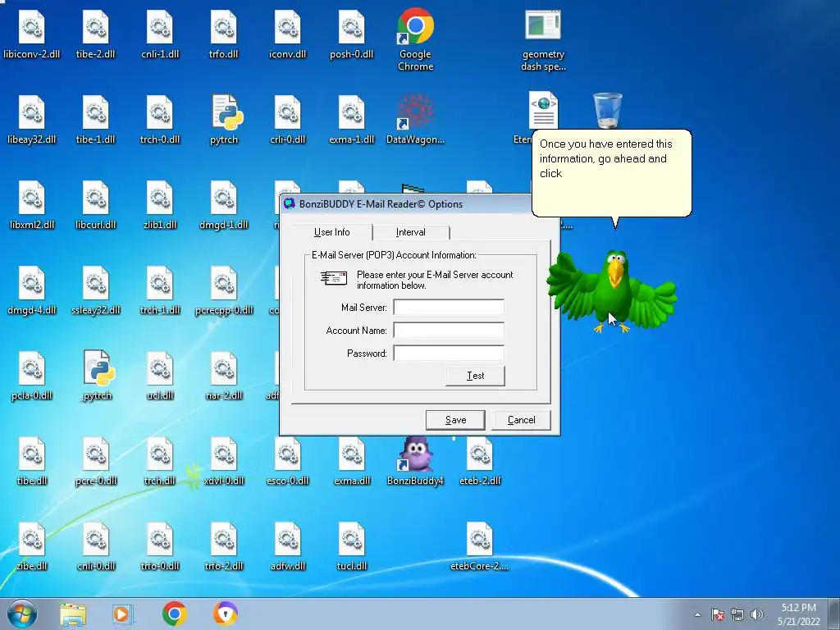Image resolution: width=840 pixels, height=630 pixels.
Task: Select the zibe.dll file icon
Action: pos(32,546)
